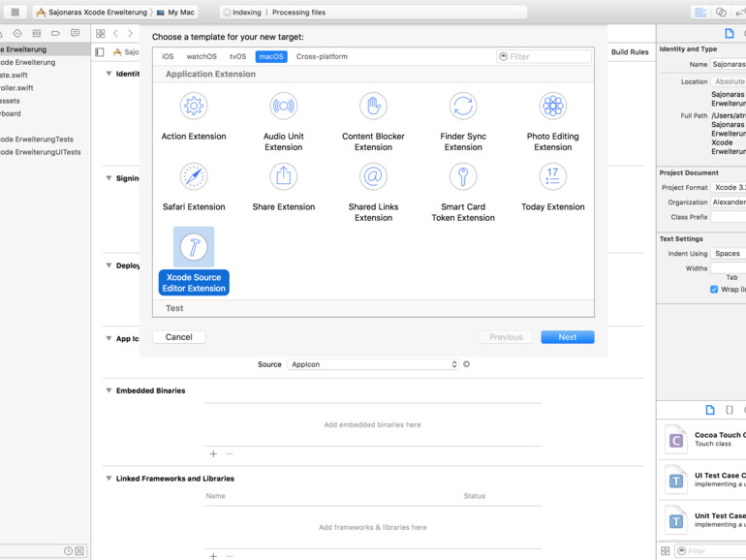Open the file inspector tab
The height and width of the screenshot is (560, 746).
coord(729,33)
